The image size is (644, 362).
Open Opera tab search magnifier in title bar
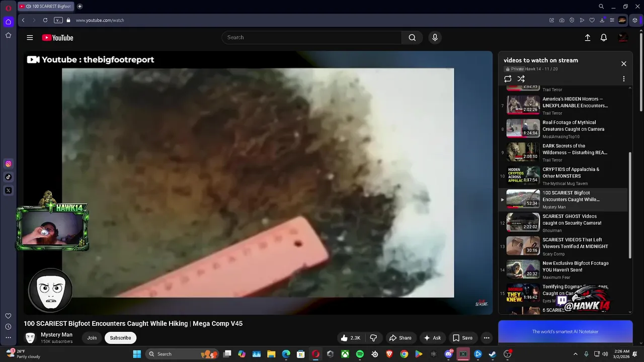tap(601, 7)
